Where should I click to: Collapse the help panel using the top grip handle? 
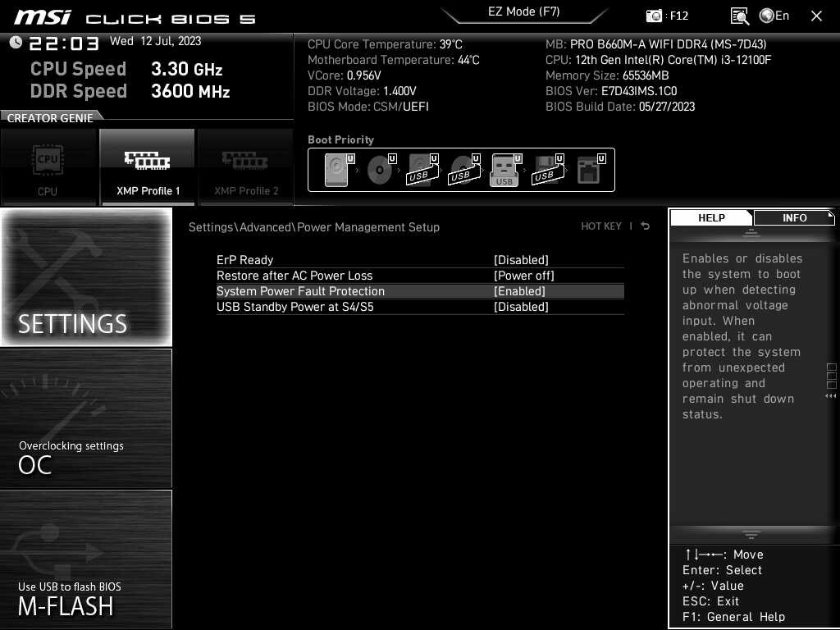click(751, 233)
